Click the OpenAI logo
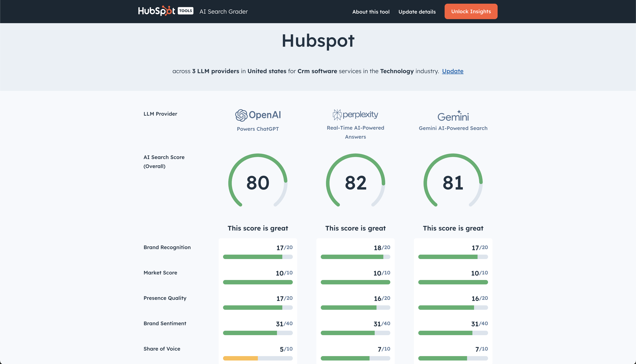This screenshot has width=636, height=364. click(x=258, y=115)
